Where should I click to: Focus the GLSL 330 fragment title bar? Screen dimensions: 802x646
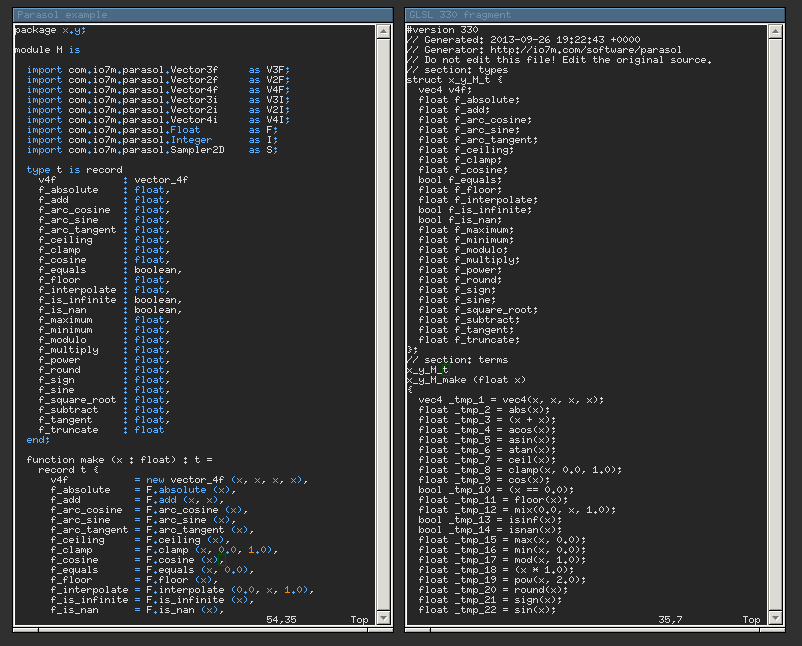[x=595, y=15]
